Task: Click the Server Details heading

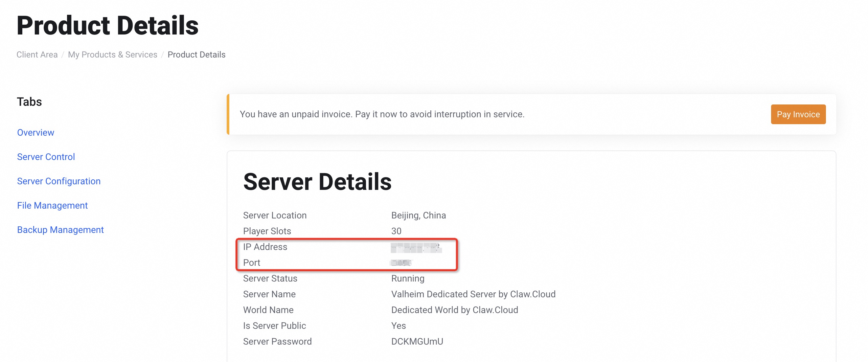Action: pyautogui.click(x=317, y=182)
